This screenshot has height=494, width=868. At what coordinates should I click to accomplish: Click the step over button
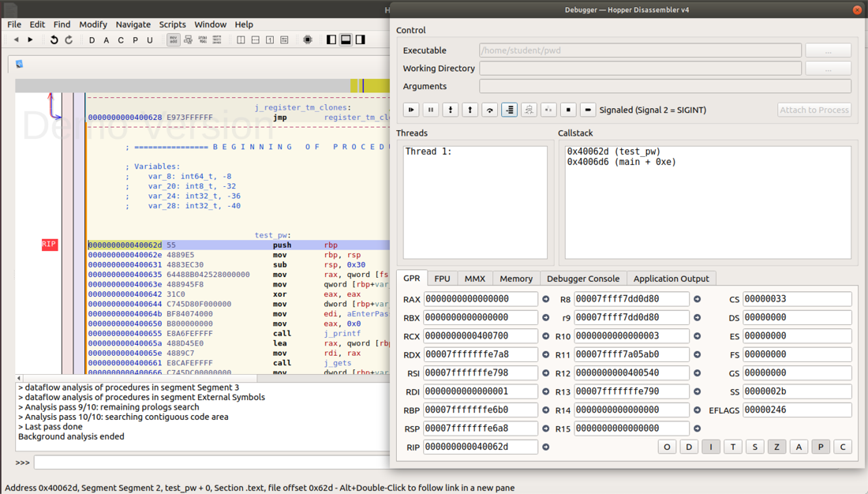[x=490, y=110]
